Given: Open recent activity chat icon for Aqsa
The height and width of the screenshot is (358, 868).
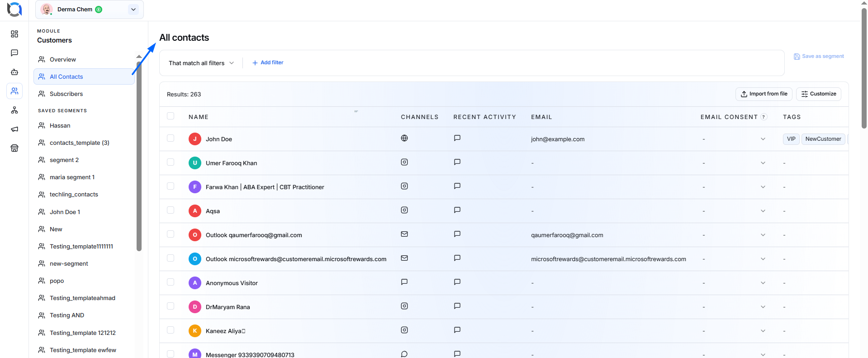Looking at the screenshot, I should [457, 210].
